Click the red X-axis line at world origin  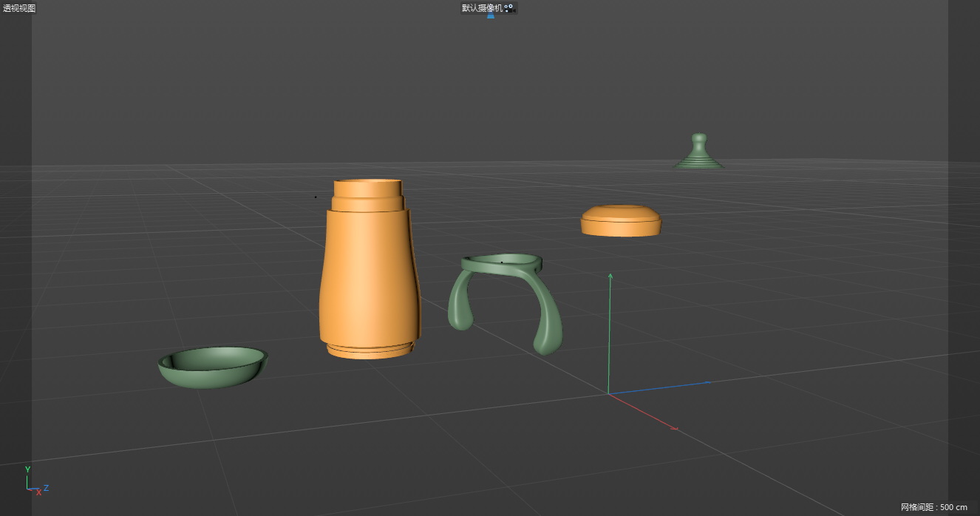(642, 411)
